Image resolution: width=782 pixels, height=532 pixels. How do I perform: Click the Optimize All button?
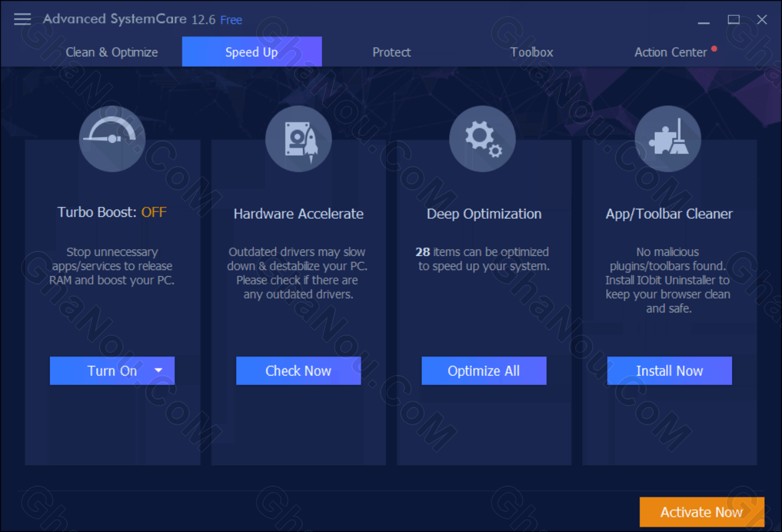(x=484, y=370)
